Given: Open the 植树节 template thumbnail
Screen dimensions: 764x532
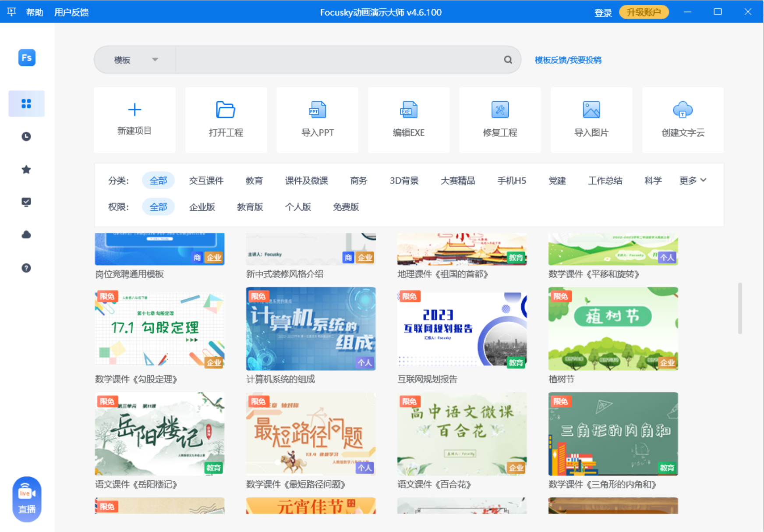Looking at the screenshot, I should coord(613,329).
